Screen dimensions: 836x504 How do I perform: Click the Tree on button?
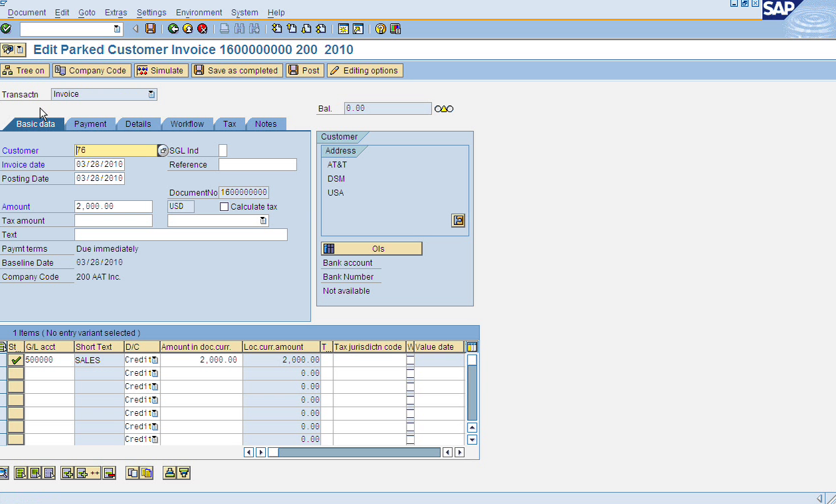pos(25,71)
